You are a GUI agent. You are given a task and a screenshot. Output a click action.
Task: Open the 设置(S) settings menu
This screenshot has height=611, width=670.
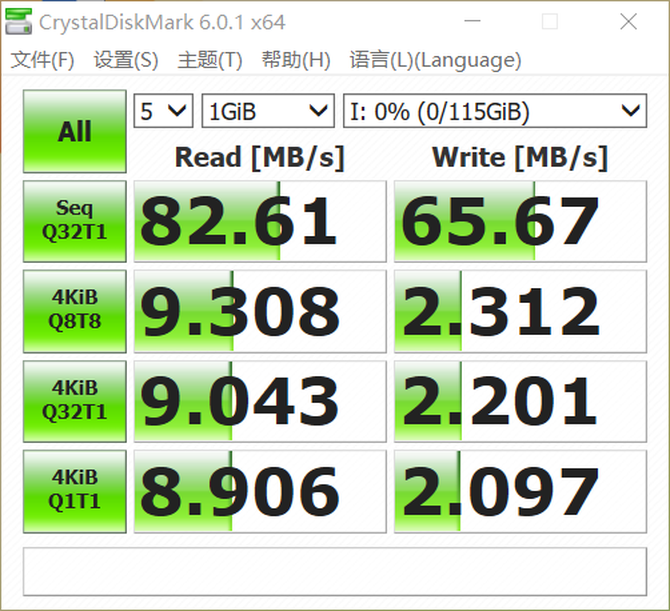click(126, 60)
